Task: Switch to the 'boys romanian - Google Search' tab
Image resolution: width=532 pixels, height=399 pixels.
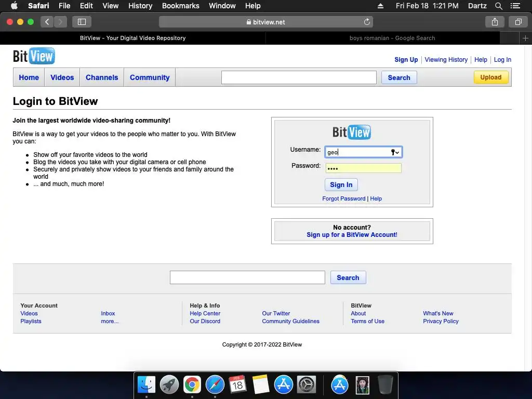Action: (x=392, y=38)
